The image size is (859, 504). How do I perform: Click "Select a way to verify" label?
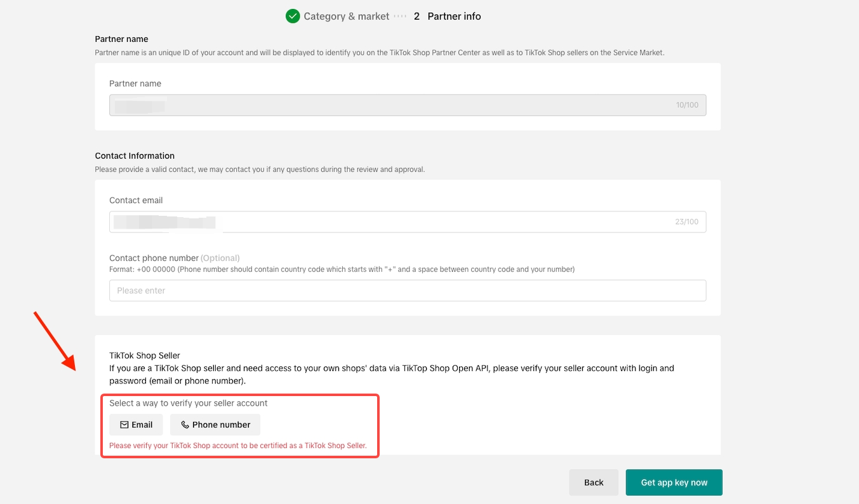click(189, 403)
